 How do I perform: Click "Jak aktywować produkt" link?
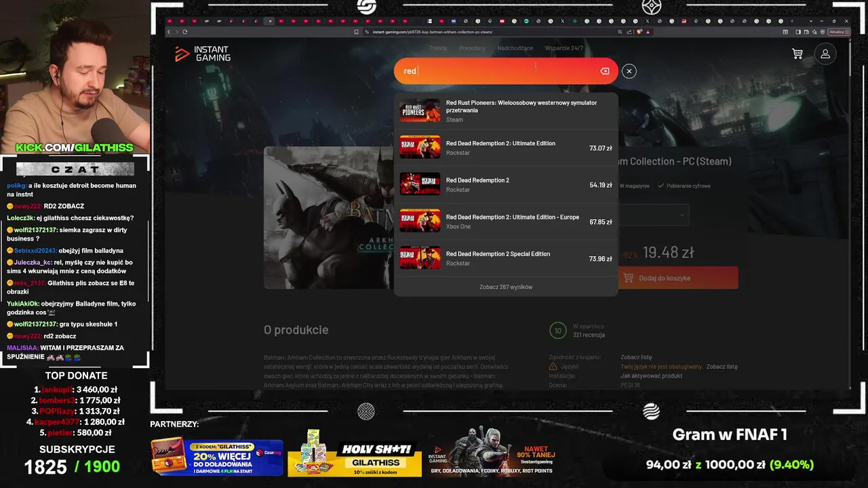652,375
